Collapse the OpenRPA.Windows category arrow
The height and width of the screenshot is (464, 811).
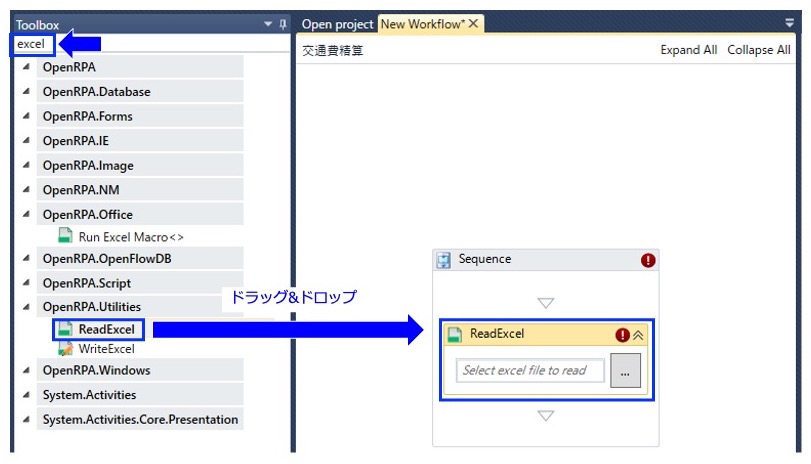coord(26,370)
